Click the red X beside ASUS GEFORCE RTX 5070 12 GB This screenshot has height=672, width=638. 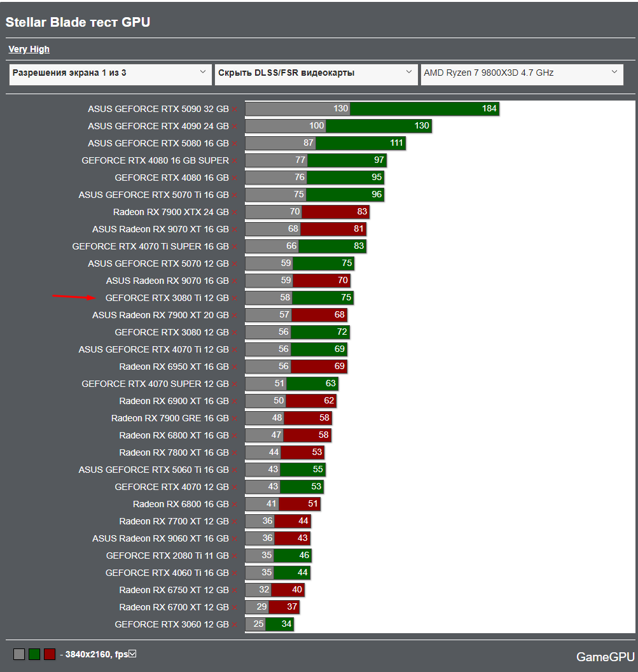tap(235, 264)
